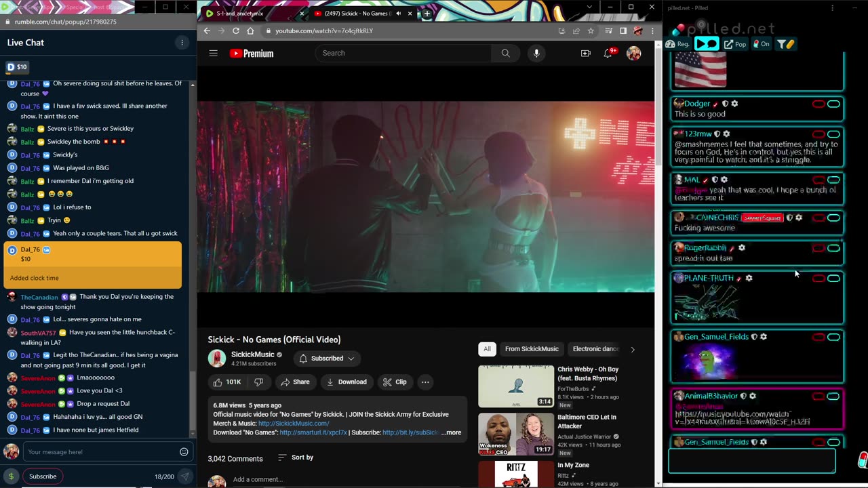Screen dimensions: 868x488
Task: Select the Electronic dance chip
Action: pyautogui.click(x=595, y=349)
